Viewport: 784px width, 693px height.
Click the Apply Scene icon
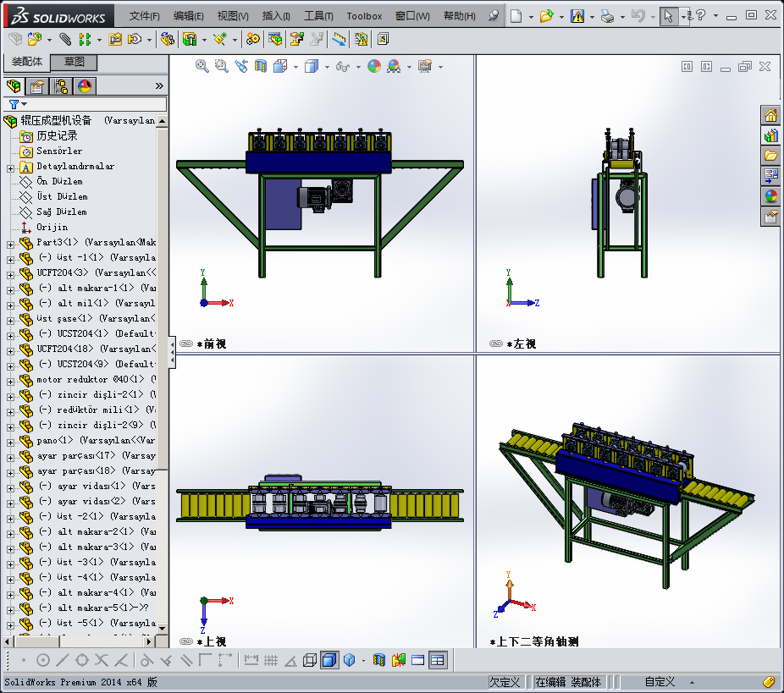pyautogui.click(x=394, y=66)
